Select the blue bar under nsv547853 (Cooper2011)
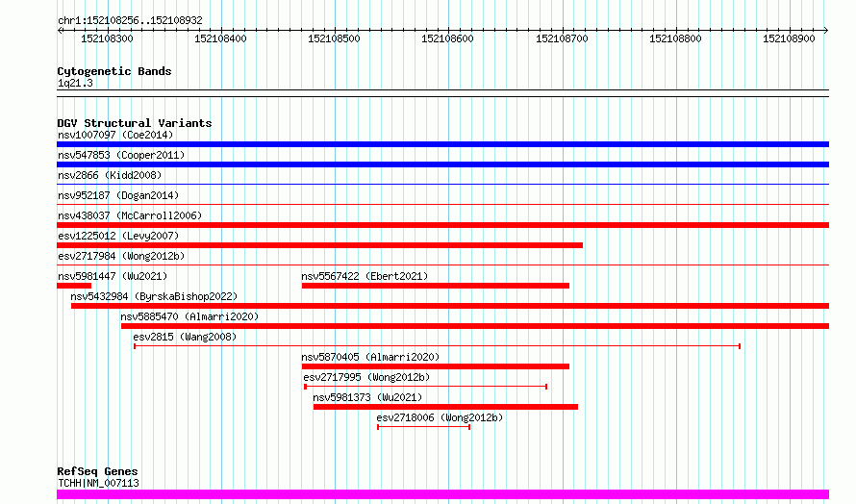The image size is (856, 504). coord(442,164)
